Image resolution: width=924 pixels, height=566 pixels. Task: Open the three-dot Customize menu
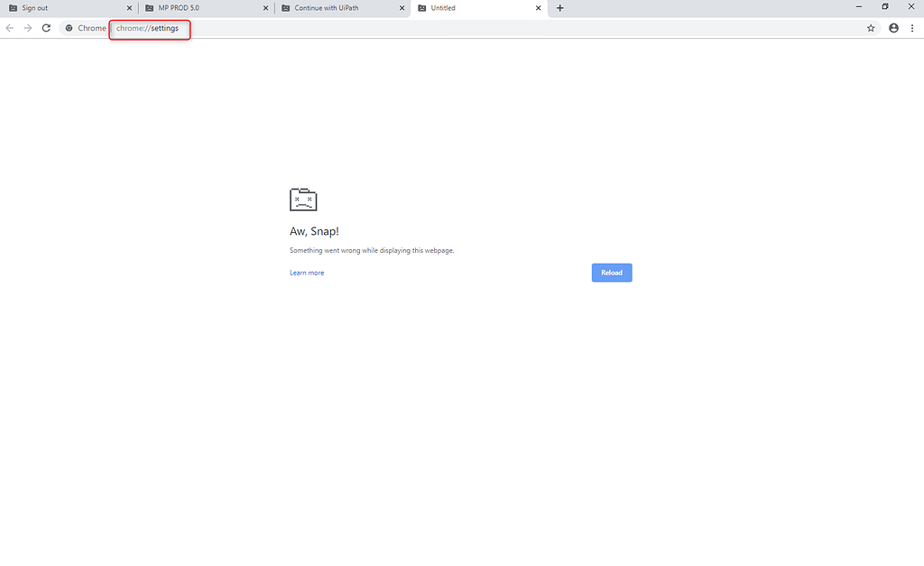coord(912,28)
